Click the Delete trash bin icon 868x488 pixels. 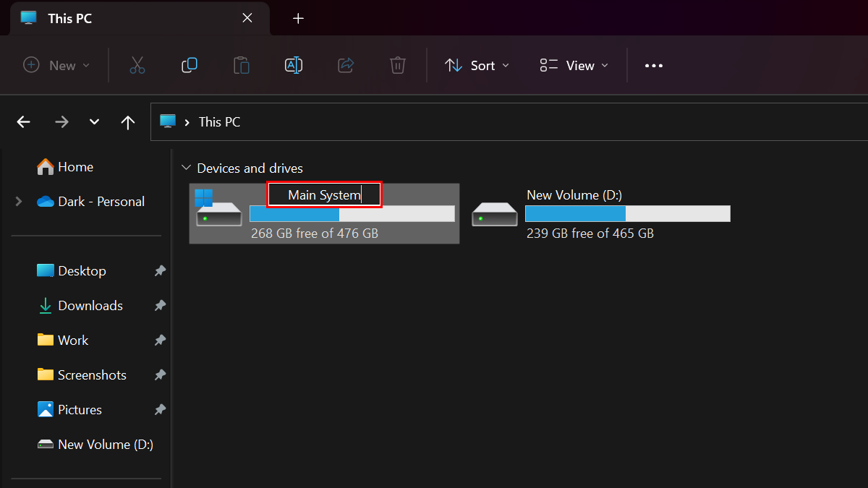tap(397, 66)
